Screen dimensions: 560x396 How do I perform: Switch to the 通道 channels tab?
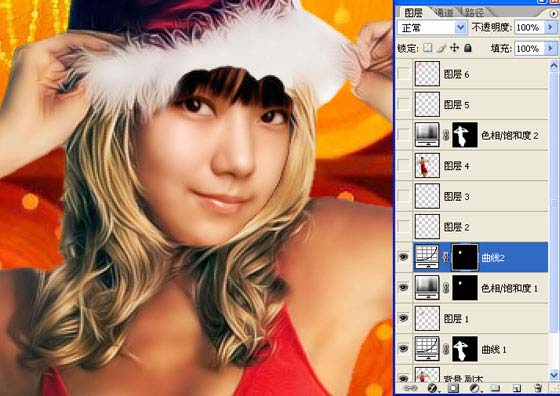(x=444, y=12)
